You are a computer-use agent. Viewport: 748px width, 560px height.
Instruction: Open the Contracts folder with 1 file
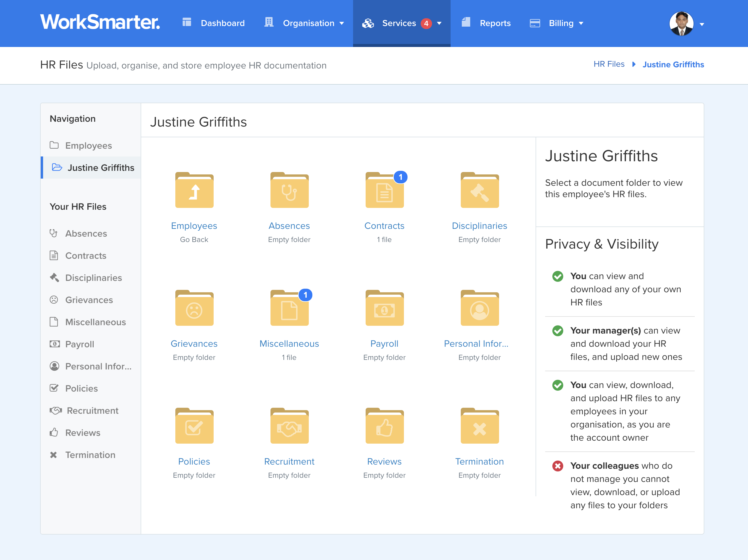(384, 190)
